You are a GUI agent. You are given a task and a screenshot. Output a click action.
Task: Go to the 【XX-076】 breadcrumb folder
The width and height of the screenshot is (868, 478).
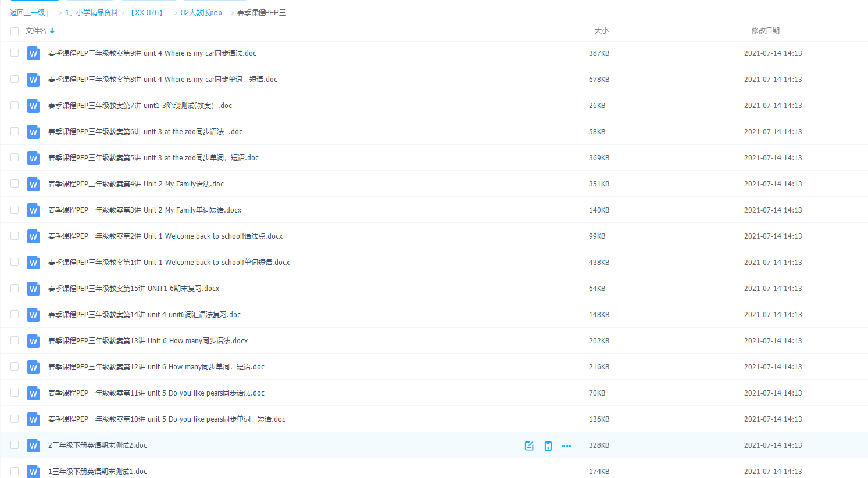[x=146, y=13]
